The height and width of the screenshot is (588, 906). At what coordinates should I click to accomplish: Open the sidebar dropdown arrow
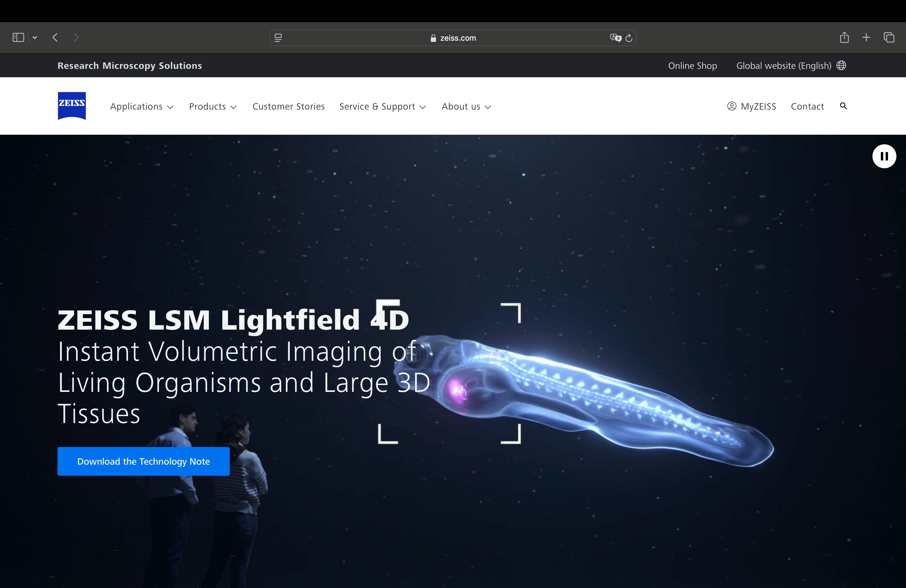click(35, 37)
